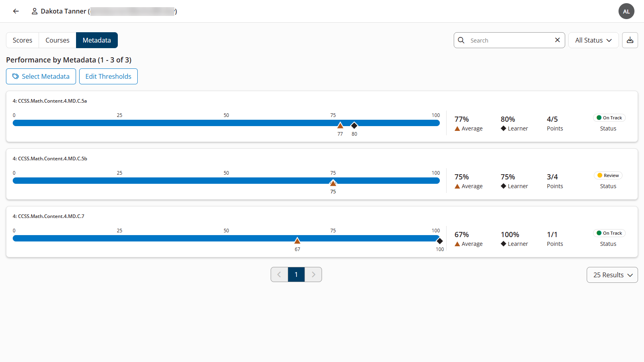
Task: Open Edit Thresholds
Action: pos(108,76)
